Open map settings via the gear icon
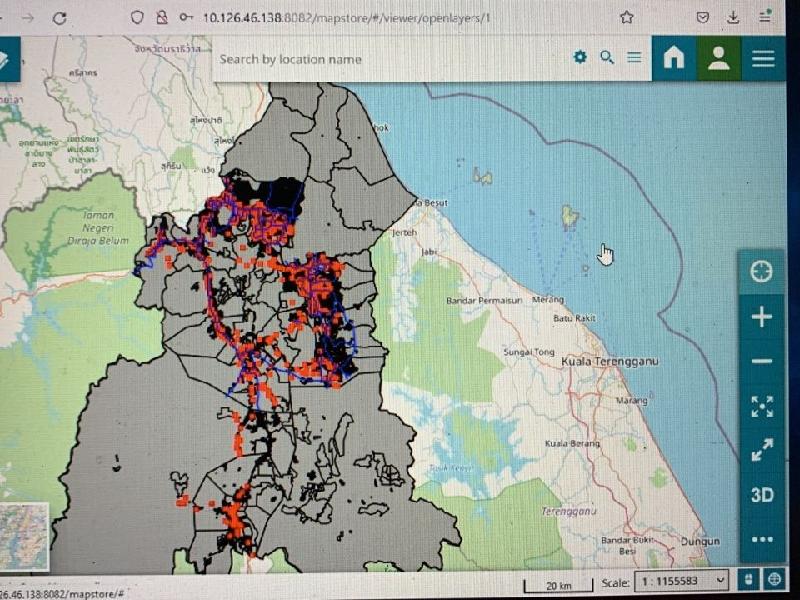Screen dimensions: 800x600 pyautogui.click(x=580, y=58)
